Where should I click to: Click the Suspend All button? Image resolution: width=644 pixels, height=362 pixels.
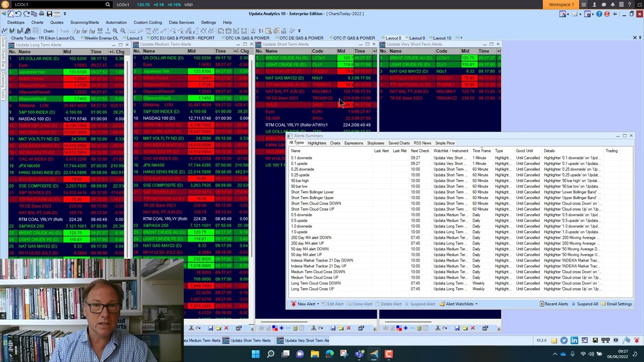[x=585, y=304]
